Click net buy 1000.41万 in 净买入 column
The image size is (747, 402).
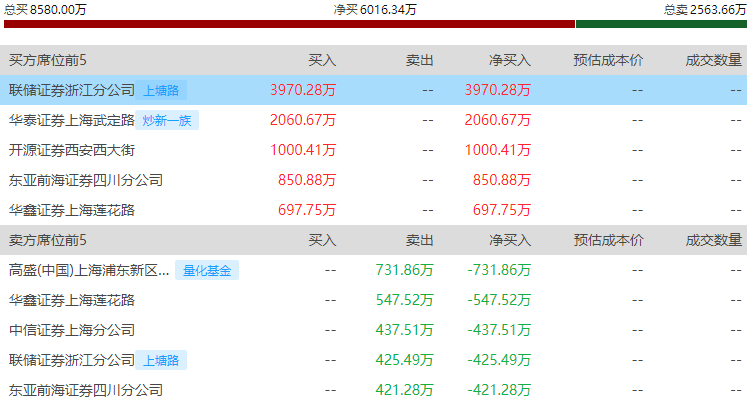point(497,150)
